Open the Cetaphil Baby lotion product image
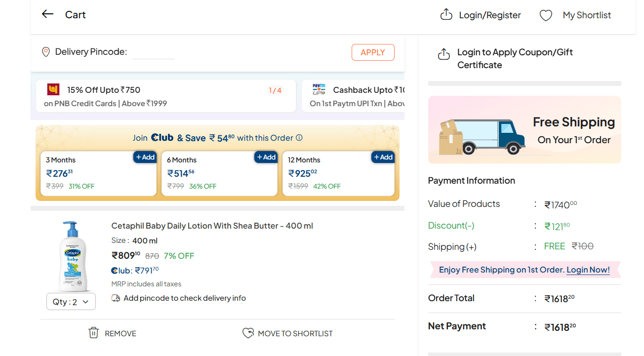The image size is (644, 356). [72, 256]
